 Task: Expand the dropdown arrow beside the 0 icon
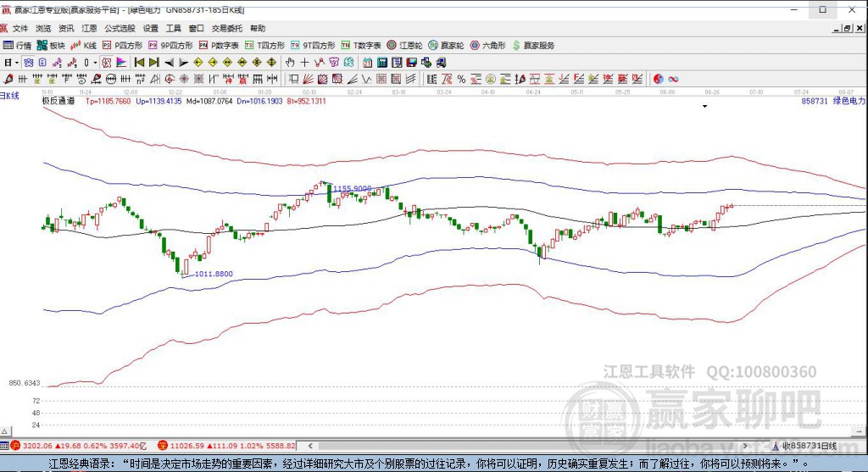pyautogui.click(x=95, y=63)
